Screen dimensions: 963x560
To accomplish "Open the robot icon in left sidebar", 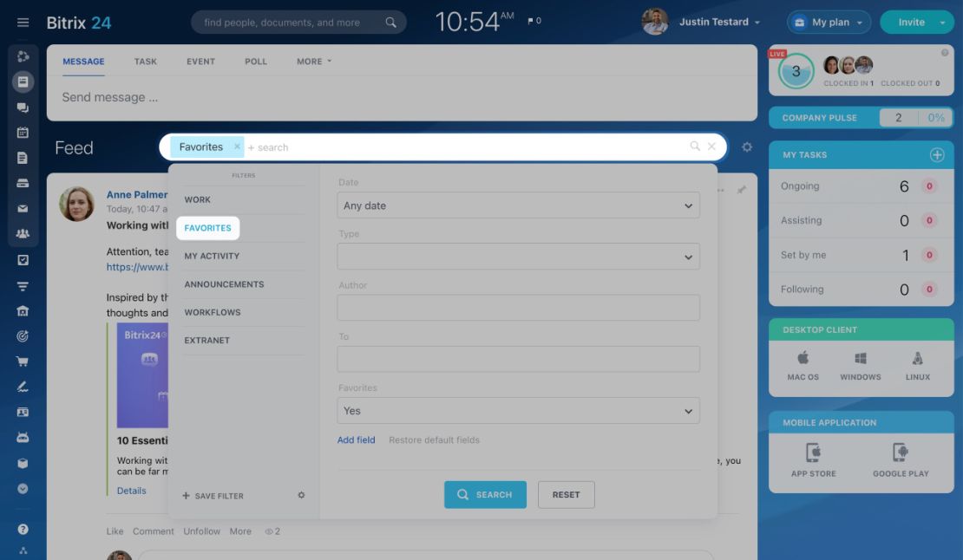I will point(23,437).
